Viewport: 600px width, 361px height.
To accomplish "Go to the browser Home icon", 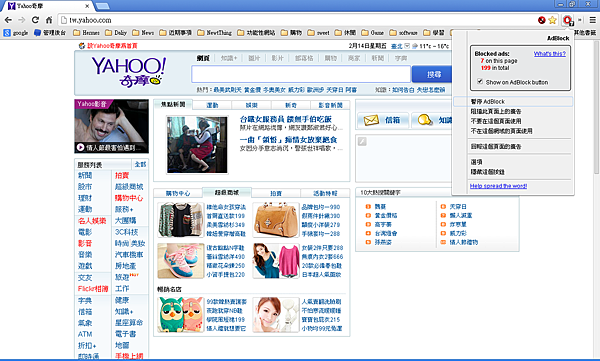I will point(49,20).
